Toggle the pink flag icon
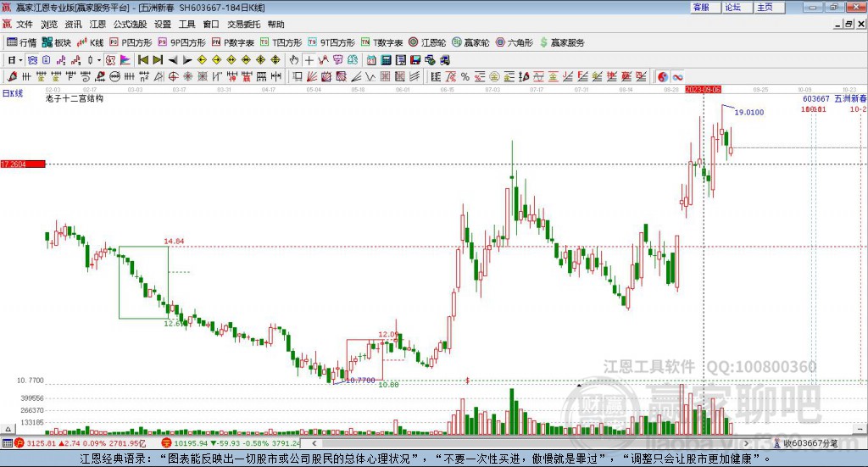This screenshot has height=467, width=868. point(125,60)
